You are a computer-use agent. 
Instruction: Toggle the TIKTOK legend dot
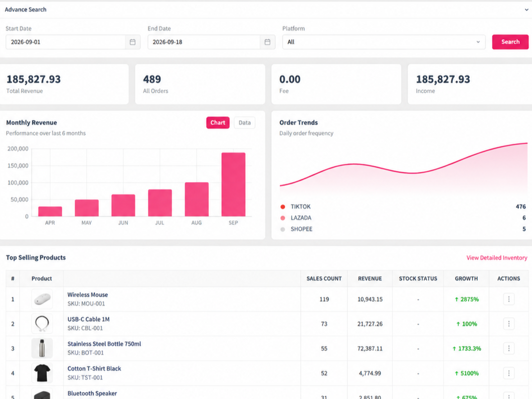[283, 206]
